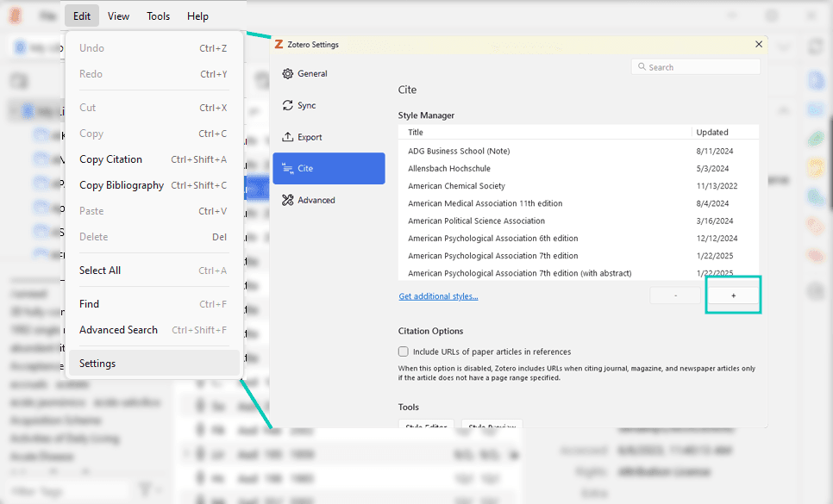Choose Undo from the Edit menu
This screenshot has width=833, height=504.
(x=154, y=48)
